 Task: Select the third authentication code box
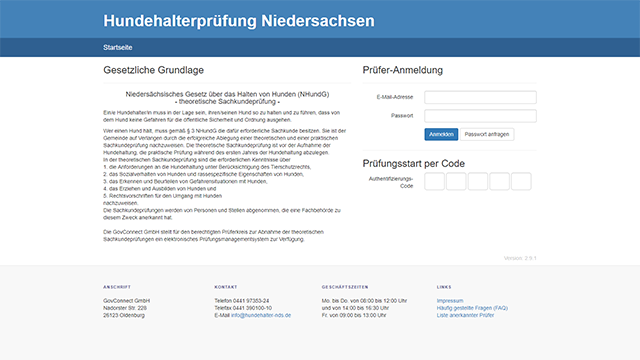(478, 181)
